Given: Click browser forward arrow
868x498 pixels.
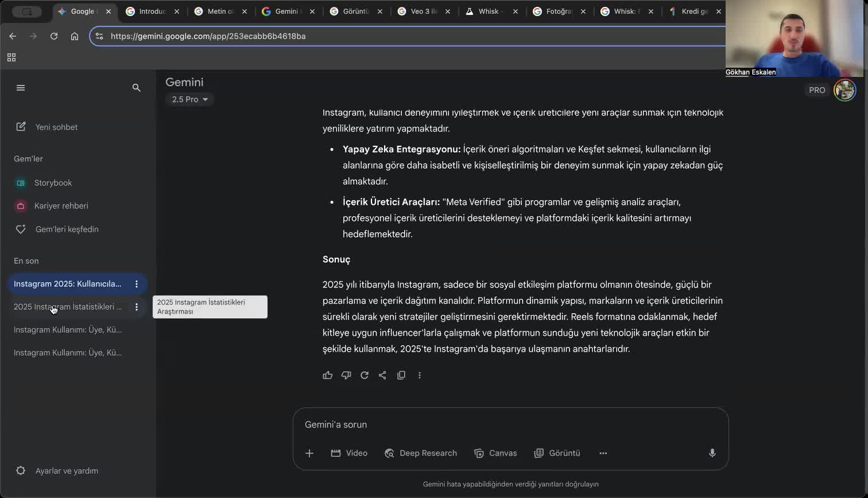Looking at the screenshot, I should coord(33,36).
